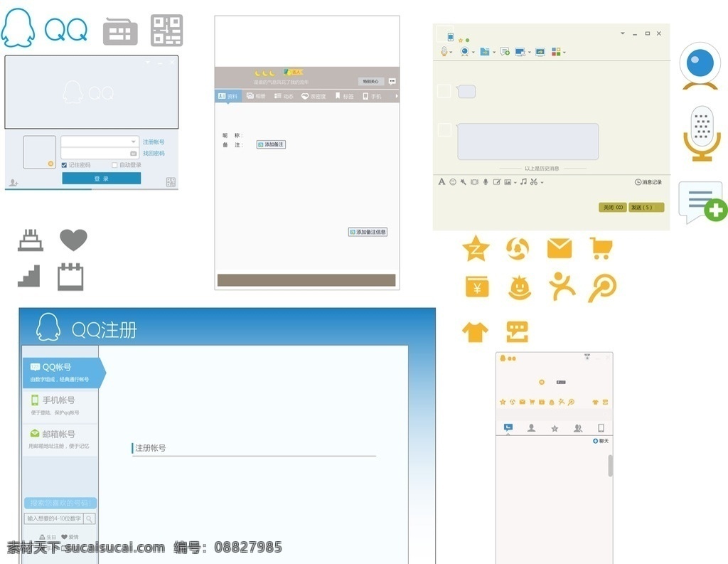Switch to the 标签 tab in profile window
This screenshot has height=564, width=728.
(344, 96)
